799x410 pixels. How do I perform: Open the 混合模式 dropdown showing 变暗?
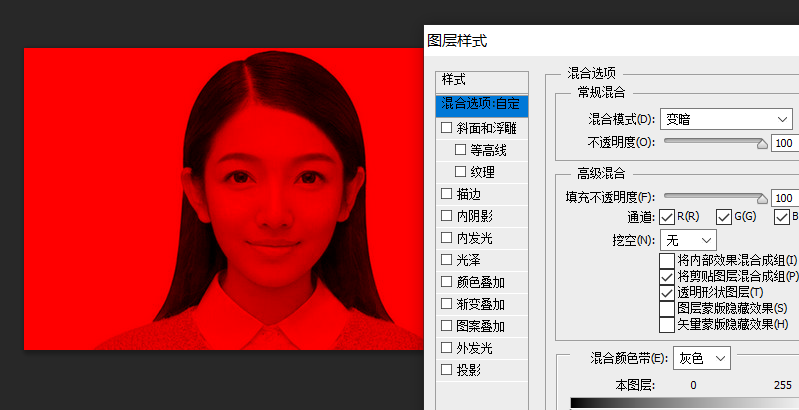(726, 120)
